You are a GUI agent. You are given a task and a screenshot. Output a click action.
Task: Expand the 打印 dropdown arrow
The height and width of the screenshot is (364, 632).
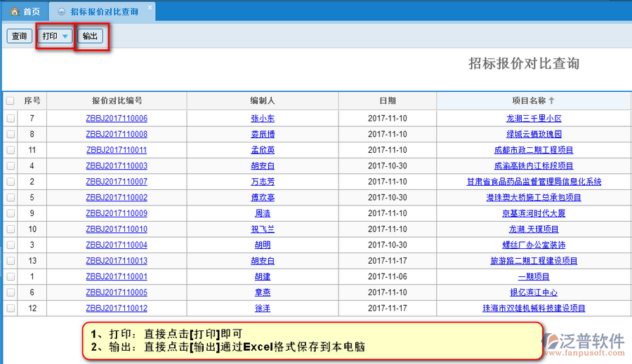click(65, 36)
